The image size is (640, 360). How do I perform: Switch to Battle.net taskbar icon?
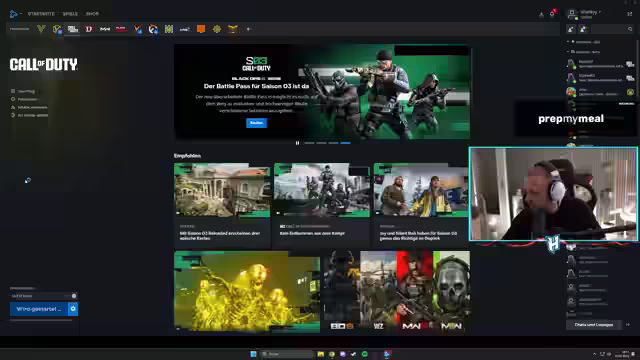(x=387, y=354)
